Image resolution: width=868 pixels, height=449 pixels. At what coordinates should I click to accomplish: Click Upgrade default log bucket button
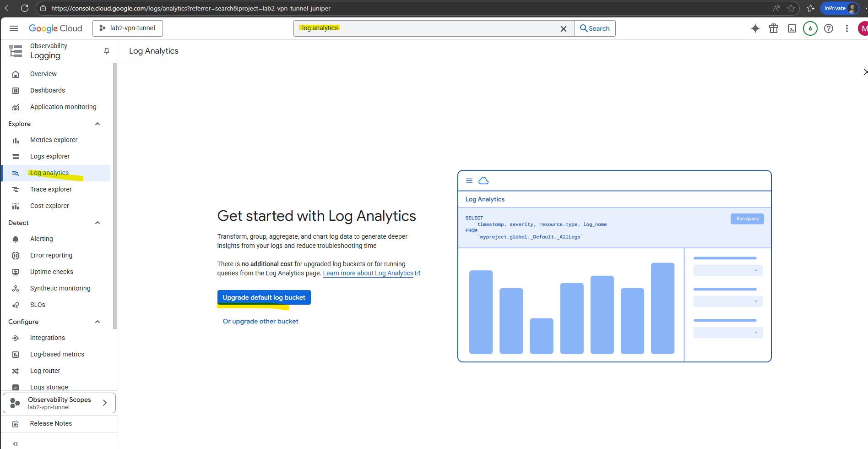pyautogui.click(x=264, y=297)
